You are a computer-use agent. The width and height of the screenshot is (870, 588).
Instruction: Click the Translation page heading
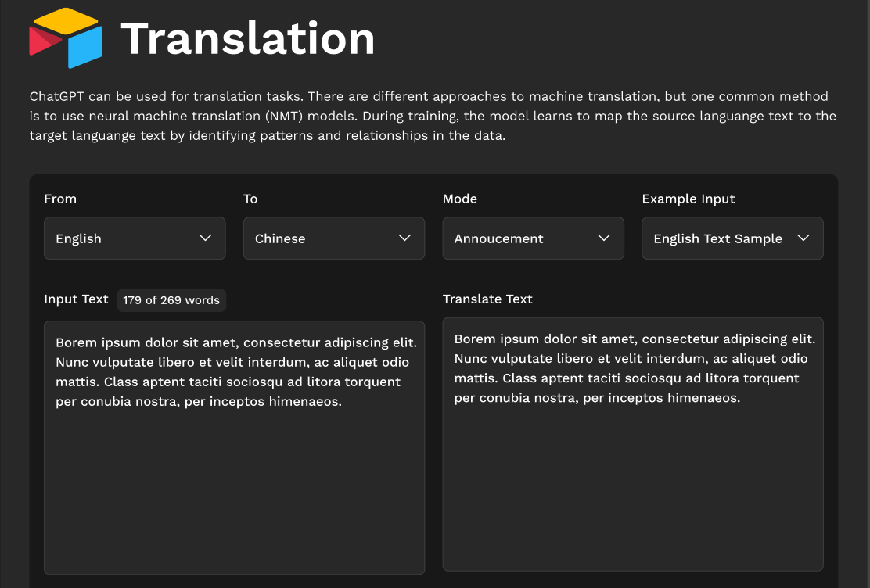coord(247,38)
